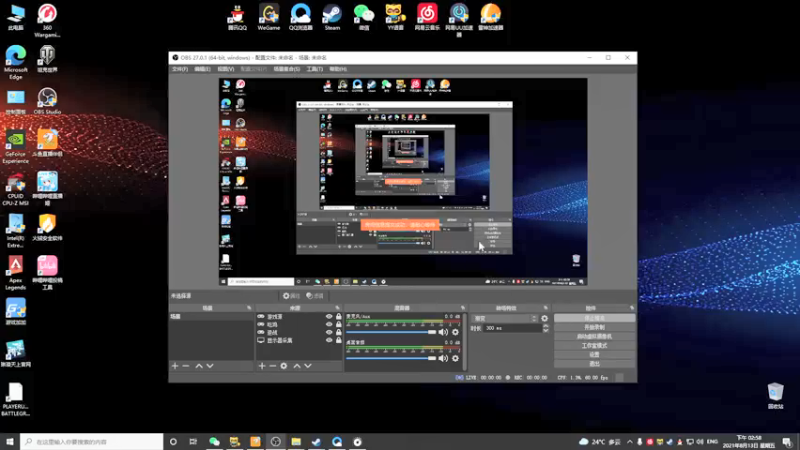
Task: Open CPUID CPU-Z MSI desktop icon
Action: tap(15, 189)
